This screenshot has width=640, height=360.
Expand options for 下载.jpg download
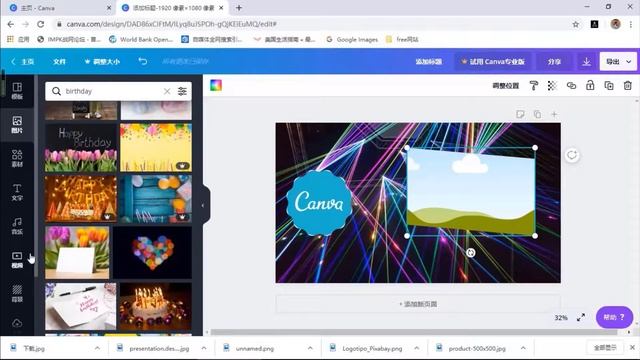97,348
